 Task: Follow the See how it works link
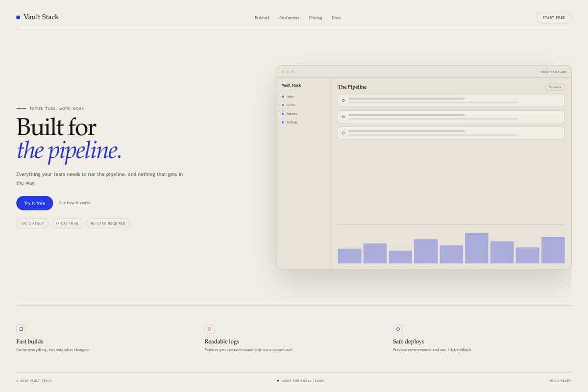tap(74, 203)
